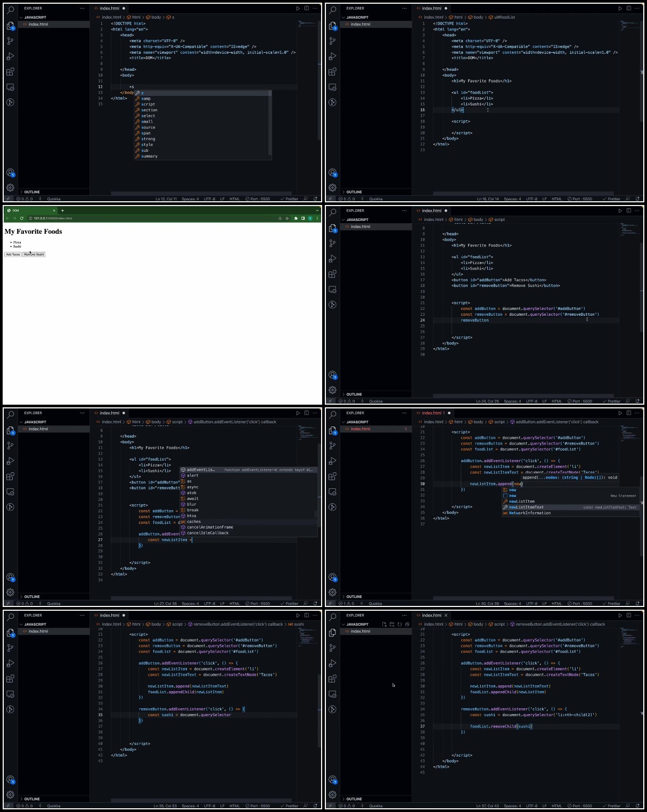This screenshot has height=812, width=647.
Task: Collapse folders via the JAVASCRIPT explorer header icon
Action: pyautogui.click(x=407, y=624)
